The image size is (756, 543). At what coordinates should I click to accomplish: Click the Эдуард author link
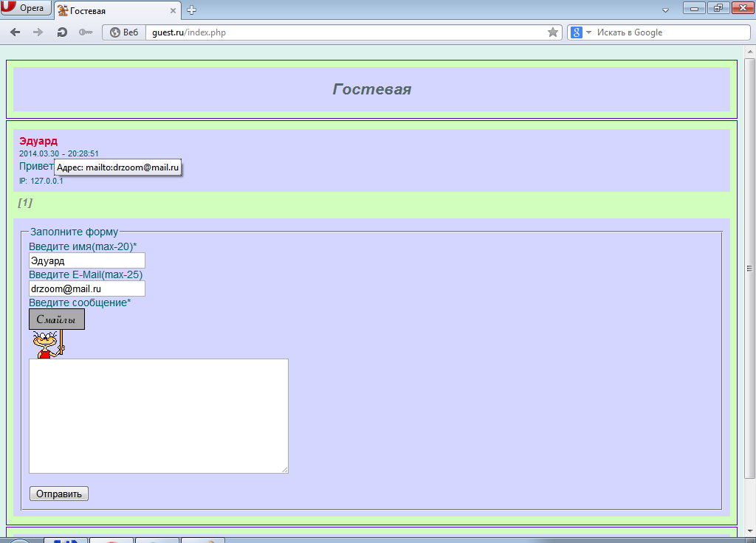38,141
